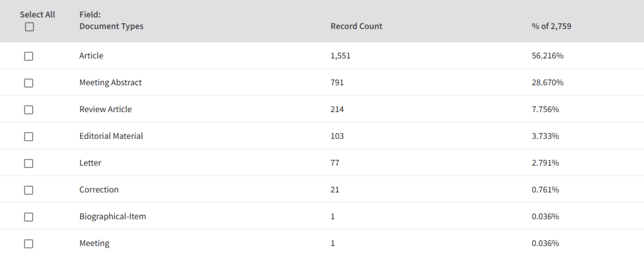The width and height of the screenshot is (644, 255).
Task: Click the Meeting Abstract label
Action: tap(110, 83)
